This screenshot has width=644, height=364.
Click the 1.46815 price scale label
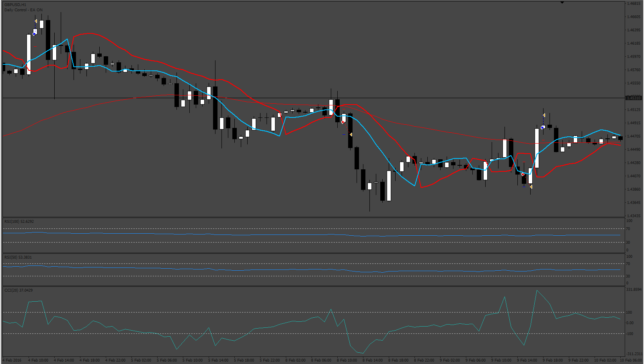634,4
